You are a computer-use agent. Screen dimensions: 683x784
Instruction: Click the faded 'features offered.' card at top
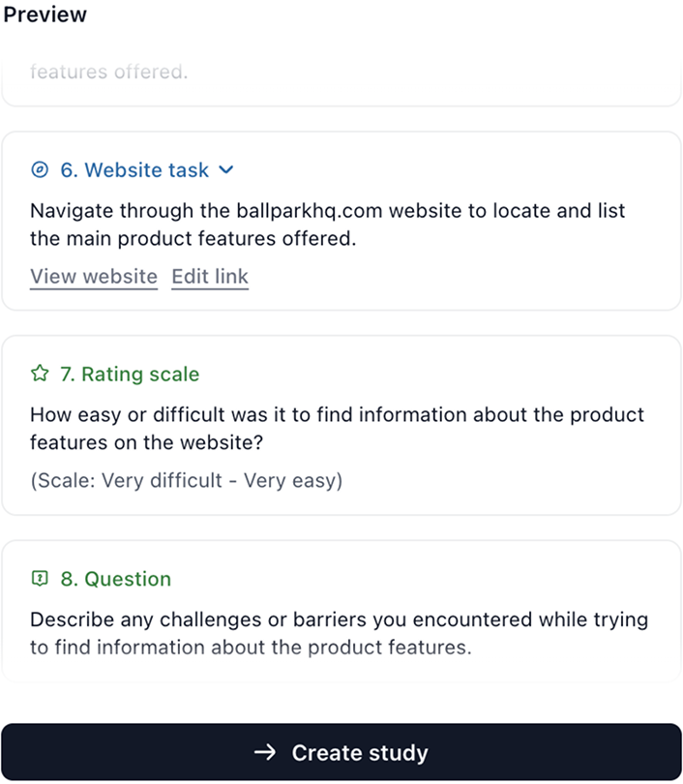coord(108,72)
